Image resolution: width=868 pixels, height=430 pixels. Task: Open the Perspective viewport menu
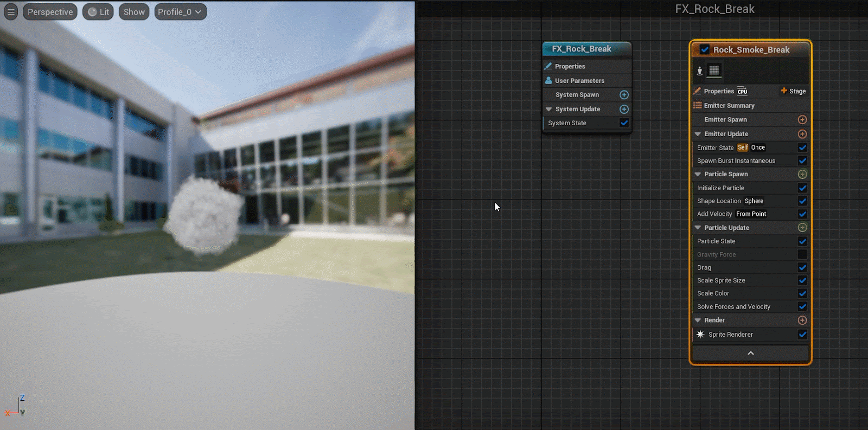point(50,12)
